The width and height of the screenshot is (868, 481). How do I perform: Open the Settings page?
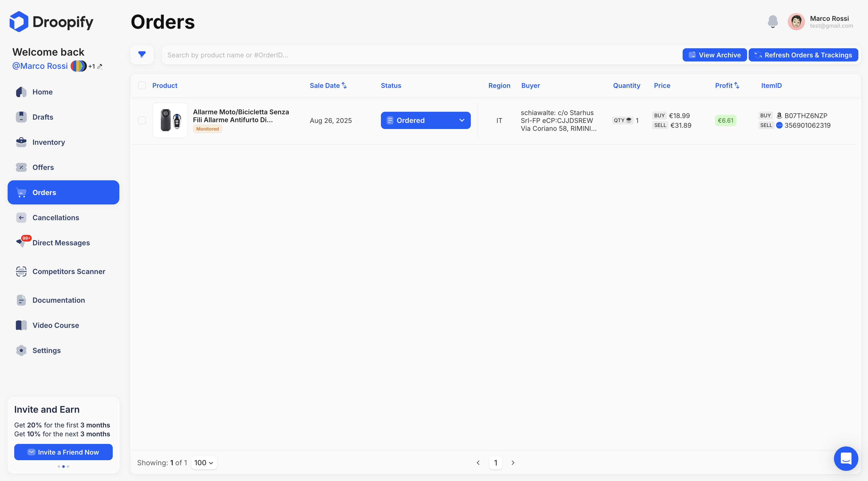(x=63, y=350)
